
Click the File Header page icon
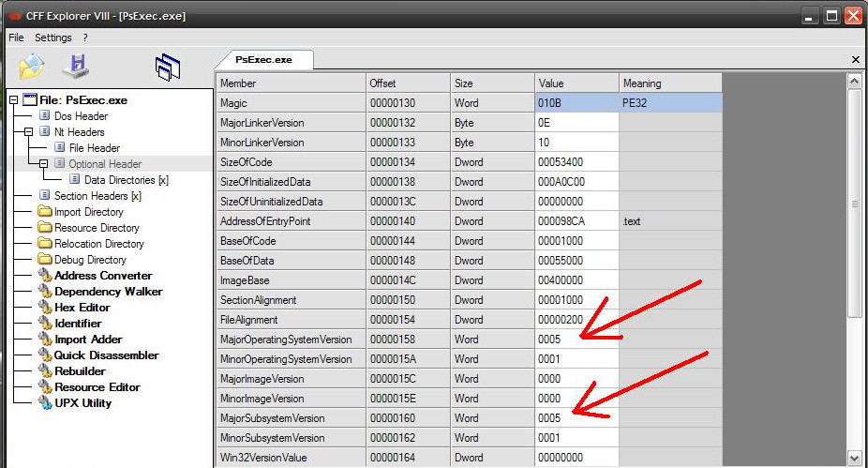point(60,147)
